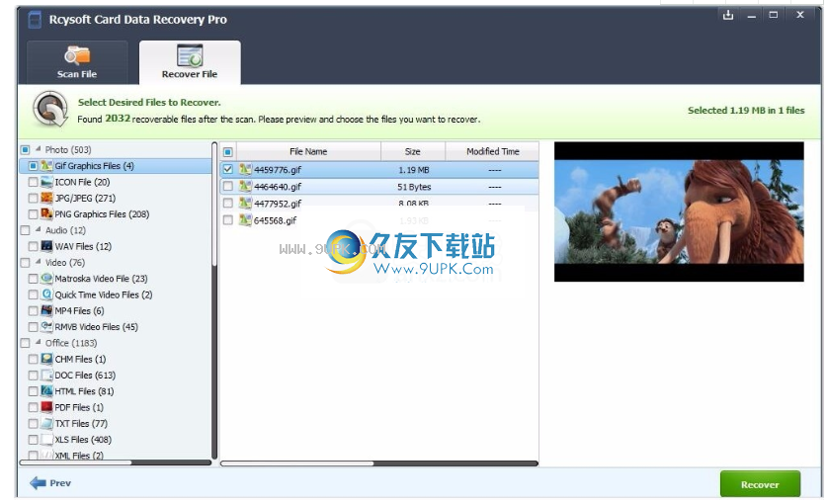827x504 pixels.
Task: Click the RMVB Video Files icon
Action: click(47, 327)
